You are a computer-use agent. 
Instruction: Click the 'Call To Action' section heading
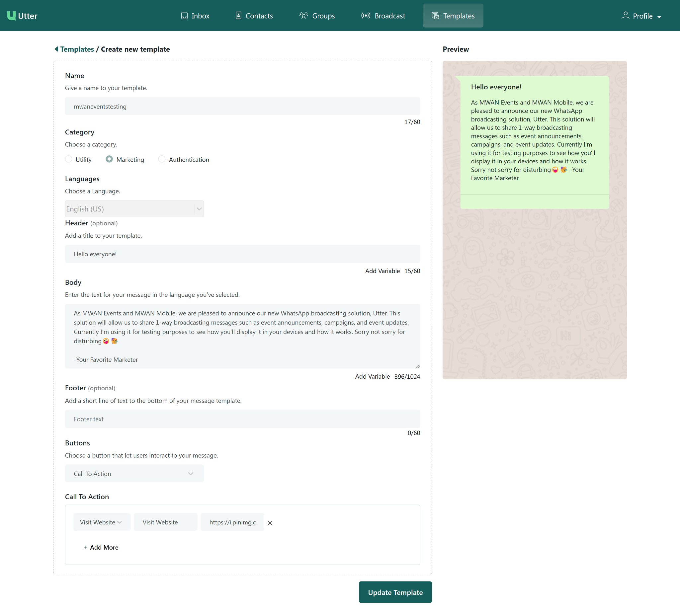[87, 496]
